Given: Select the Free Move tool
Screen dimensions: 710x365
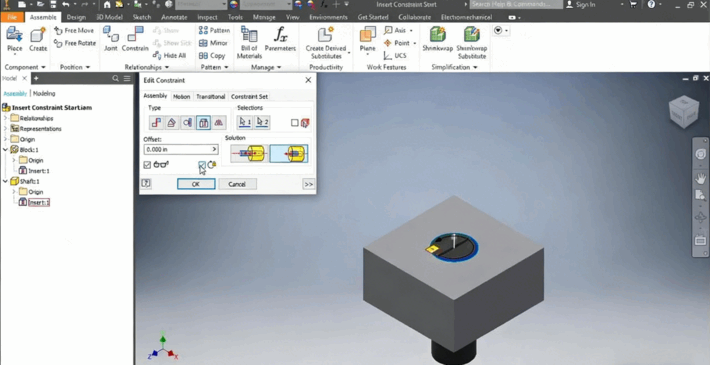Looking at the screenshot, I should (74, 30).
